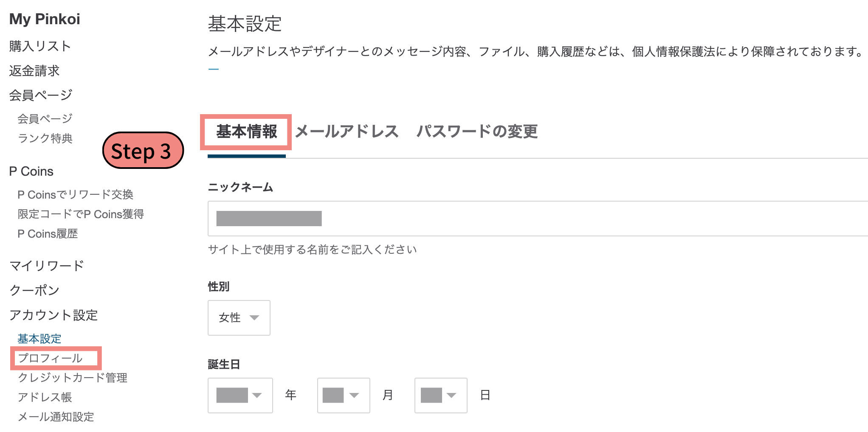The image size is (868, 432).
Task: Open the プロフィール settings
Action: point(50,358)
